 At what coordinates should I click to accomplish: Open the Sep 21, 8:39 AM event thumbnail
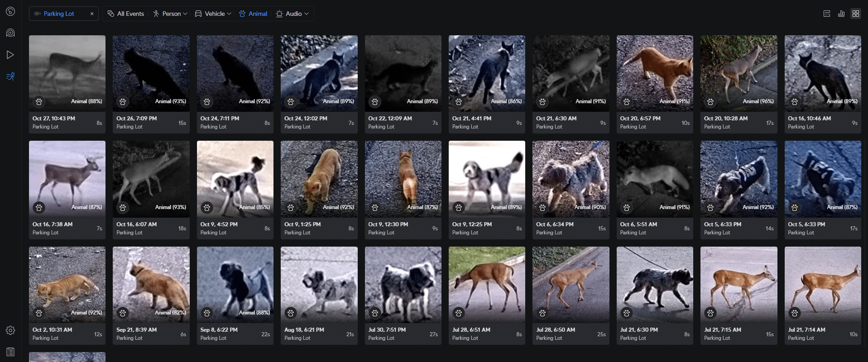pos(151,285)
